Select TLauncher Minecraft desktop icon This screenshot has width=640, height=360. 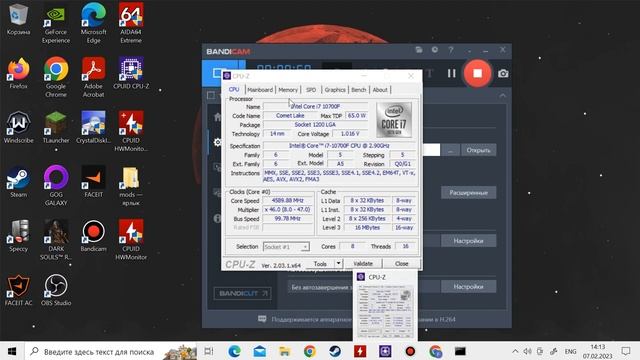pos(56,128)
